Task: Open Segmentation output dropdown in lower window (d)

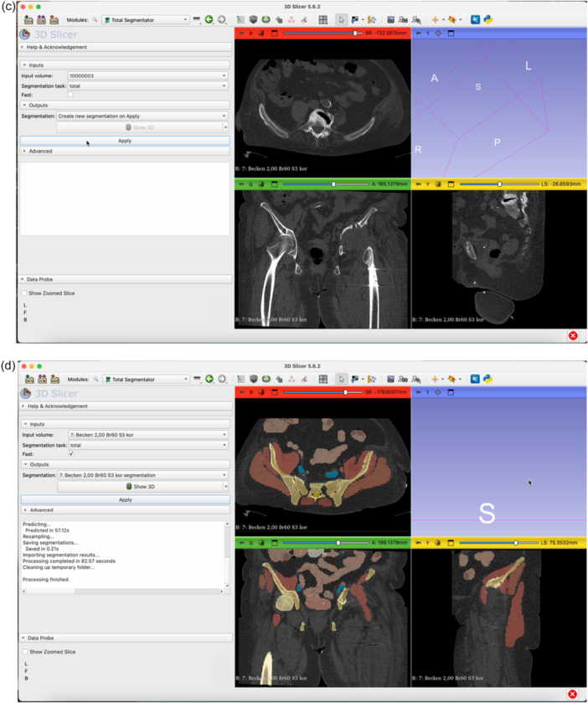Action: pyautogui.click(x=143, y=475)
